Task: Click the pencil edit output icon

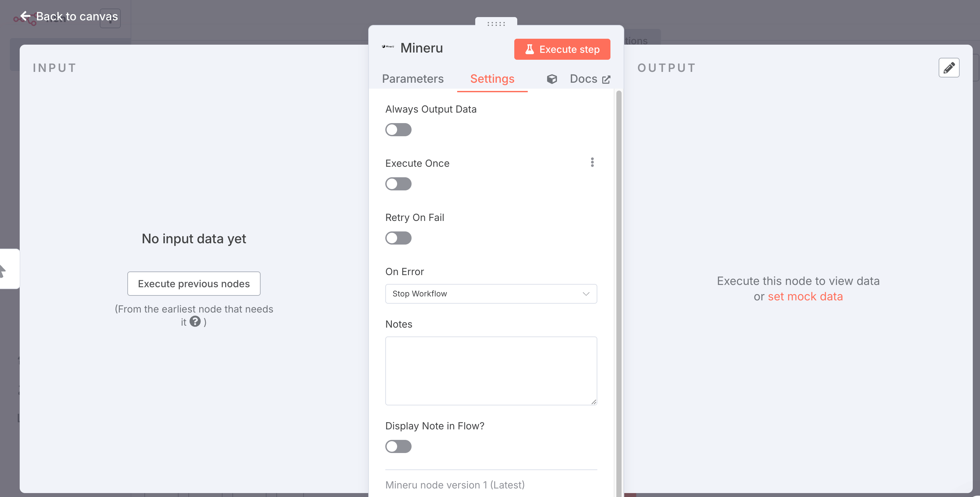Action: pos(948,68)
